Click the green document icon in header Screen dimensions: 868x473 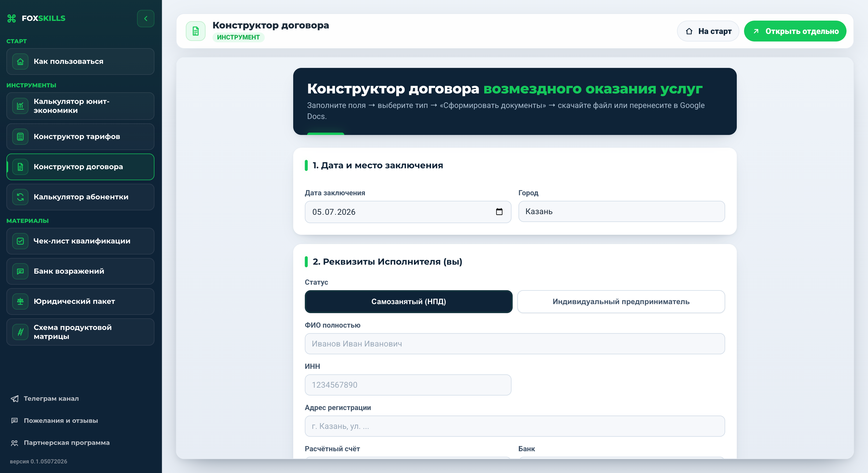pos(195,31)
